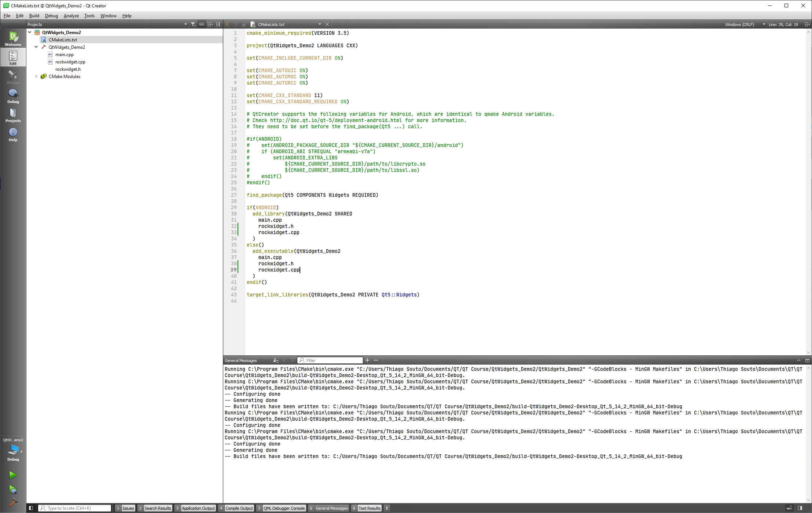Decrease output pane font with minus
This screenshot has width=812, height=513.
click(376, 361)
